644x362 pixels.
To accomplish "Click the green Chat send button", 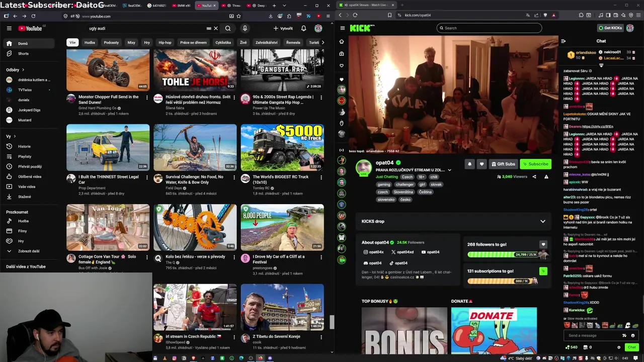I will tap(631, 347).
